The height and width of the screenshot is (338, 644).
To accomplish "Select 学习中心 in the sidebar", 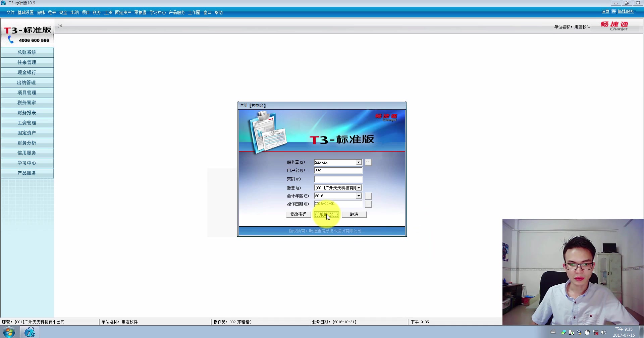I will click(x=27, y=163).
